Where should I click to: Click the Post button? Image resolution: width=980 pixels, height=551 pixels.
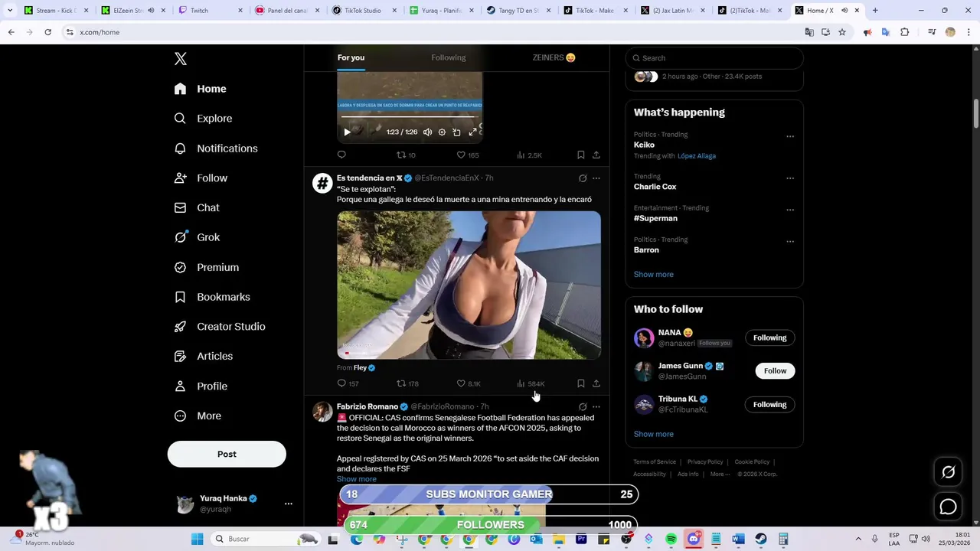coord(227,454)
